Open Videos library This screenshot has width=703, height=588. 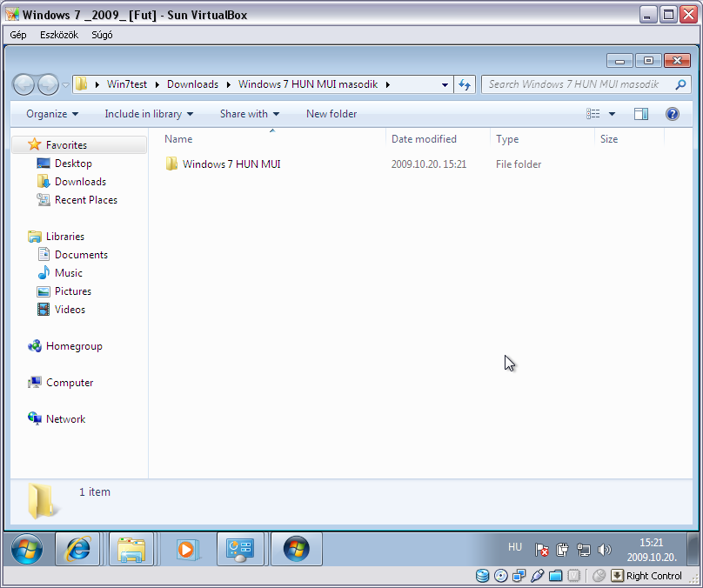click(70, 310)
